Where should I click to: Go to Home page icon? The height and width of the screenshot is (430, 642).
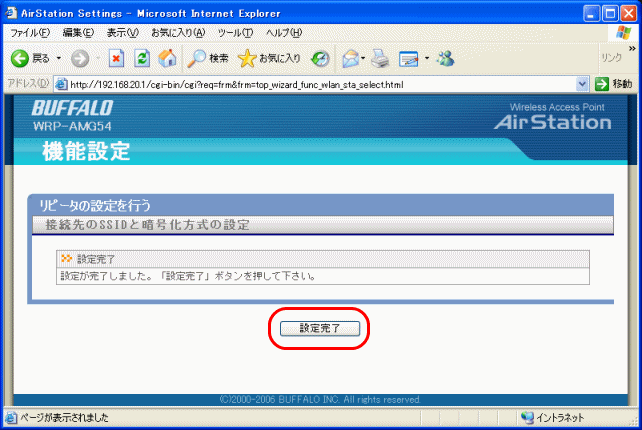[167, 58]
